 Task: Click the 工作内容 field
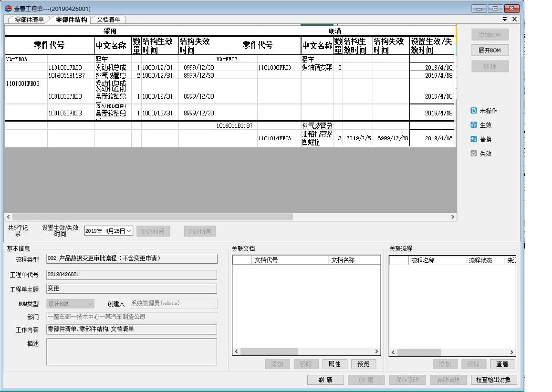132,330
